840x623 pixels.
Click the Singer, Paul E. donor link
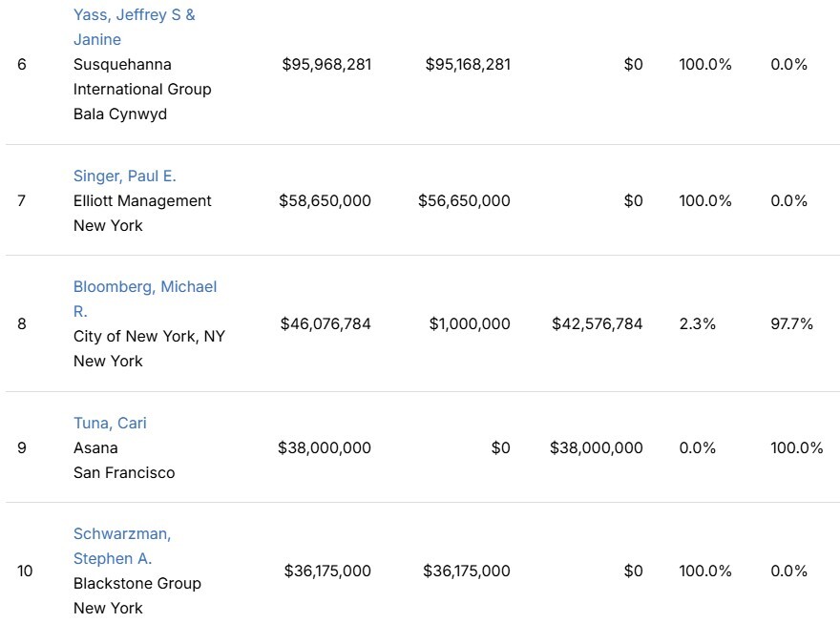[x=125, y=176]
